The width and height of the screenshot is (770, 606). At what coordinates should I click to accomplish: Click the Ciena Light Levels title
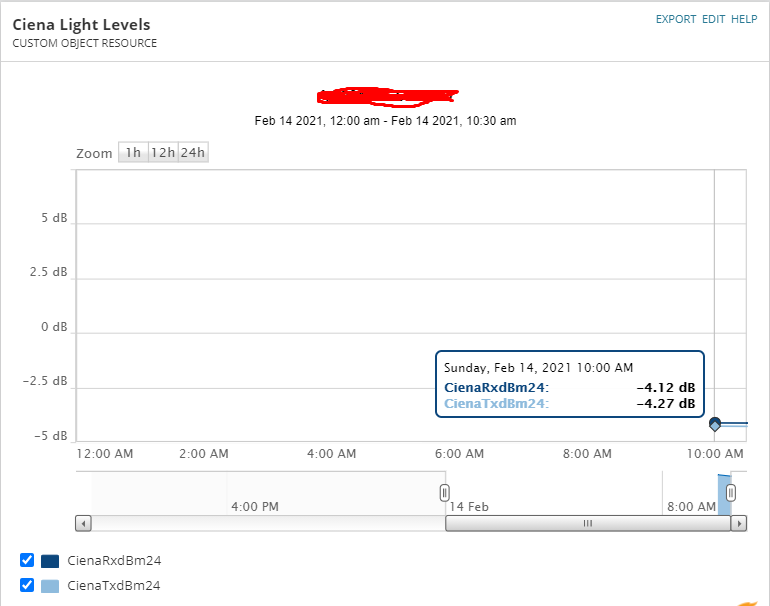(82, 25)
